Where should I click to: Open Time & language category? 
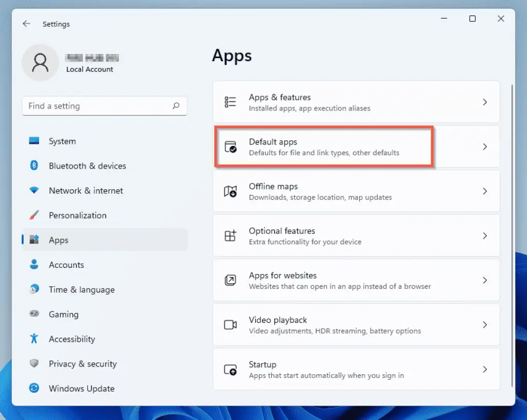pos(104,289)
